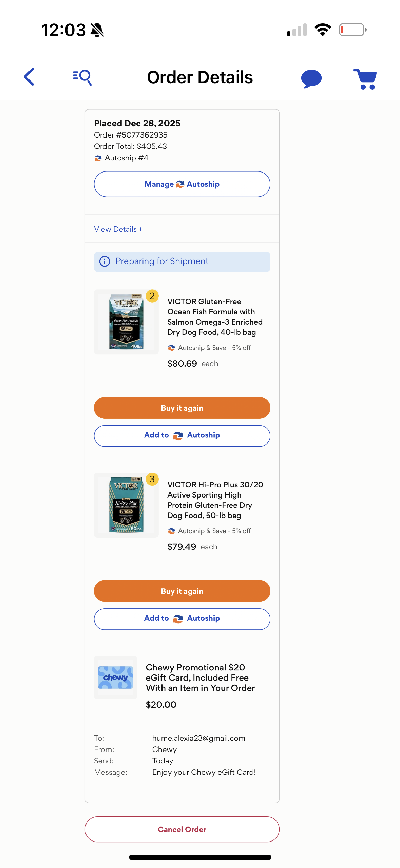
Task: Open the shopping cart icon
Action: coord(365,79)
